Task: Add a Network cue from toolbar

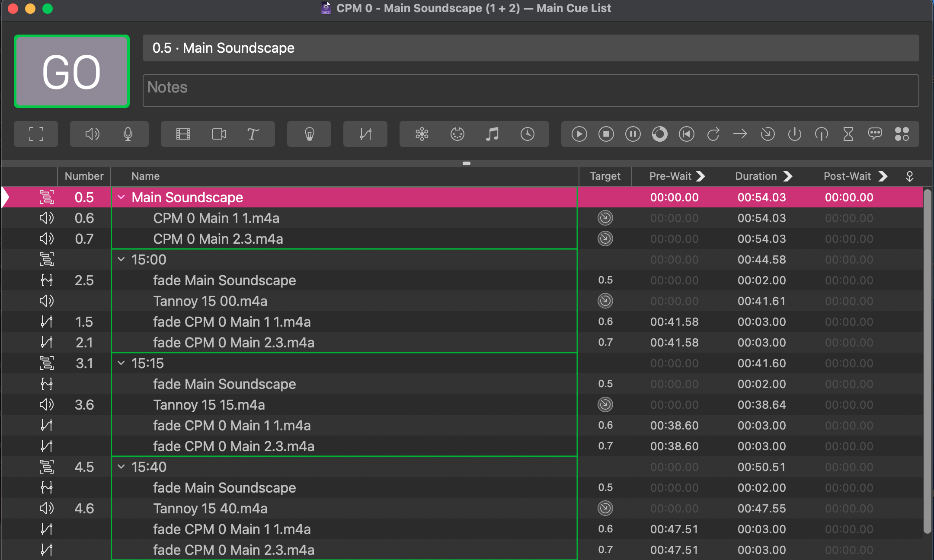Action: [x=422, y=134]
